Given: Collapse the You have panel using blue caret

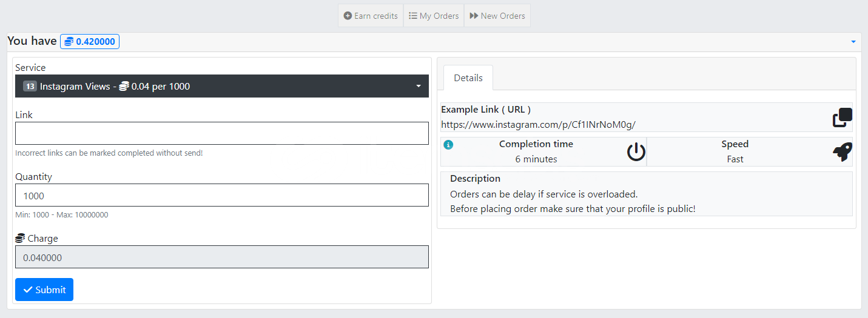Looking at the screenshot, I should pos(853,42).
